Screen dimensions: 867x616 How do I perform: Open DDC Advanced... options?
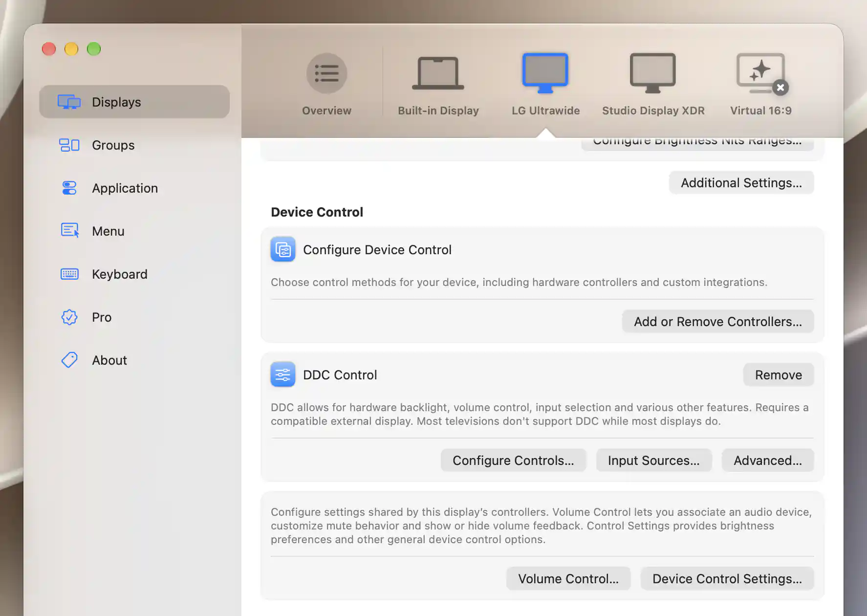coord(768,461)
